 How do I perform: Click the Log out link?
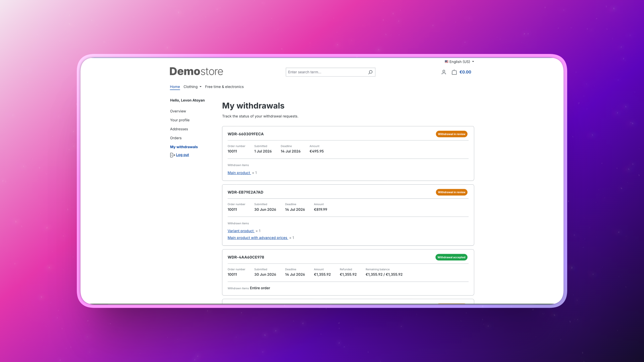tap(182, 155)
